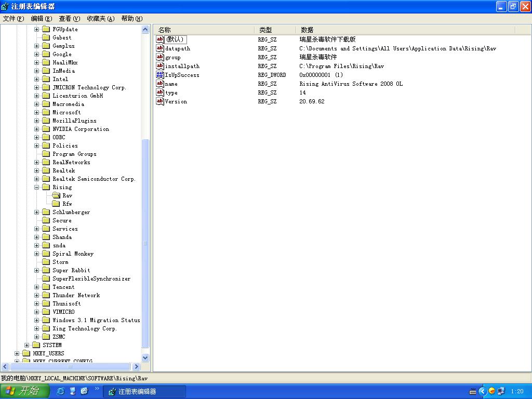Click the "C:\Program Files\Rising\Rav" data

point(341,66)
